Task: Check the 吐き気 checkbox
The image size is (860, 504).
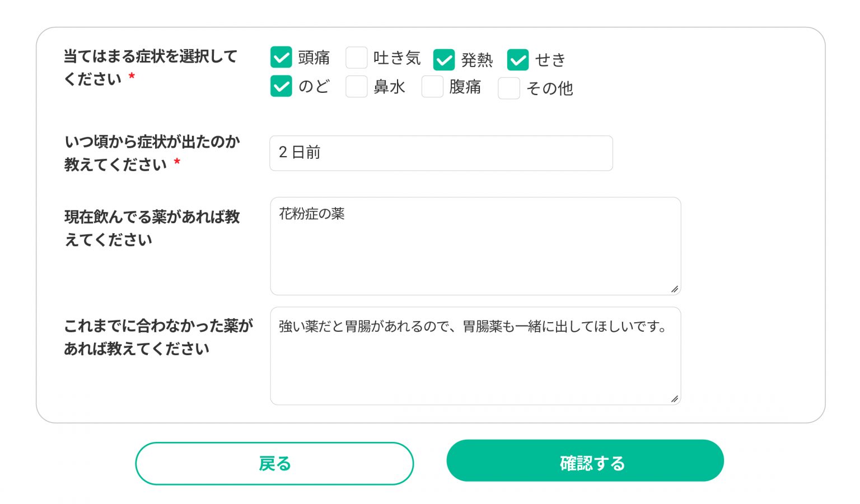Action: (x=356, y=57)
